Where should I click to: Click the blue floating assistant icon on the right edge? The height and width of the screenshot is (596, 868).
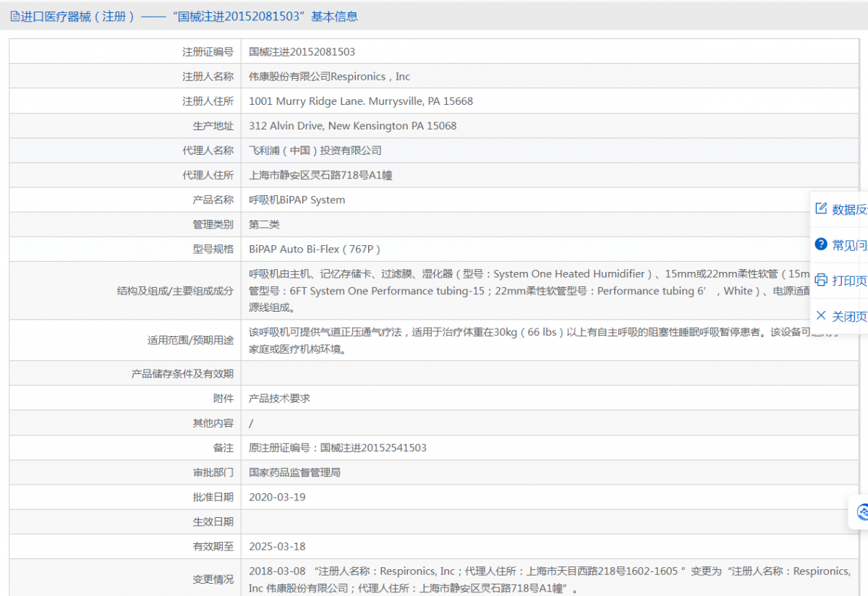(x=861, y=512)
